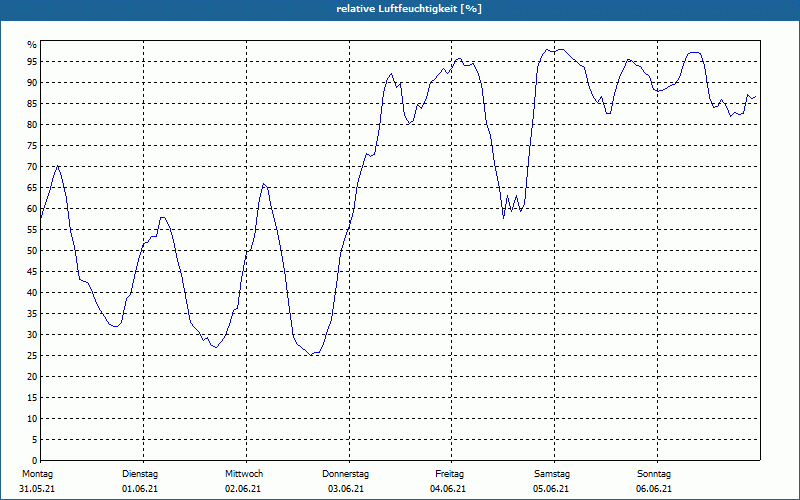The image size is (800, 500).
Task: Click the date label 06.06.21
Action: 654,489
